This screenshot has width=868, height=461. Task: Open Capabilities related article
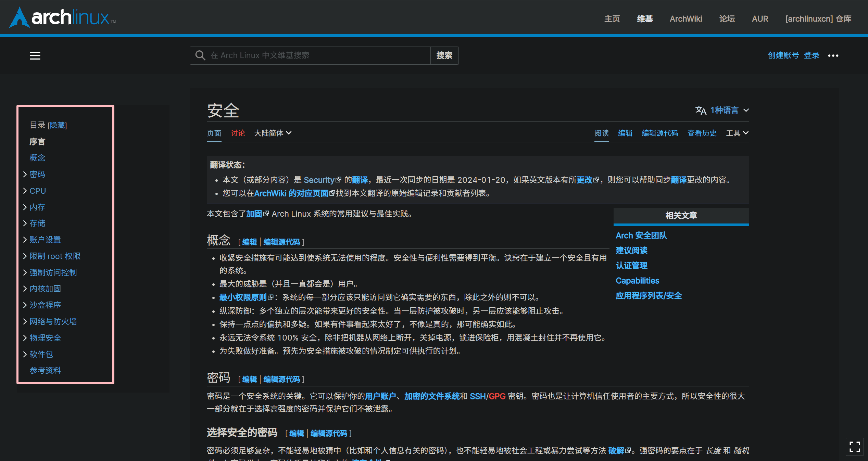[x=638, y=281]
